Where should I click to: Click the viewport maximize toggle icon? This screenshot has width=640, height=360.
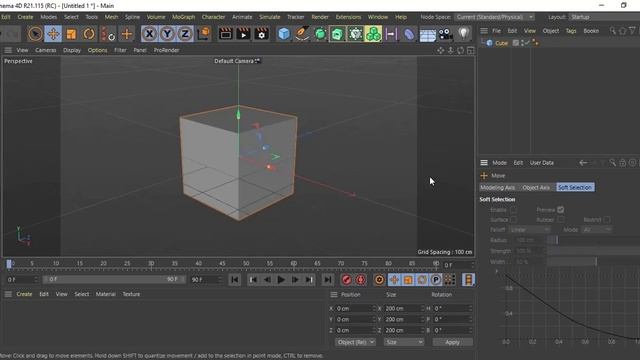[x=471, y=50]
